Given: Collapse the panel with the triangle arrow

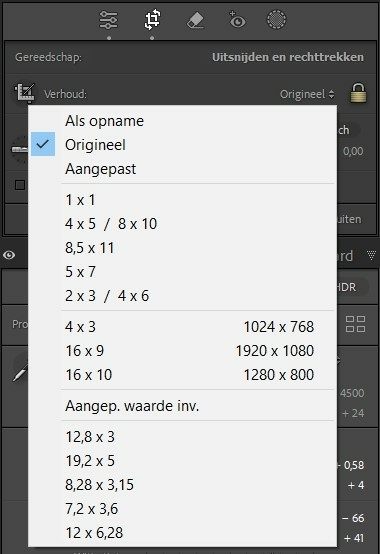Looking at the screenshot, I should pos(371,255).
